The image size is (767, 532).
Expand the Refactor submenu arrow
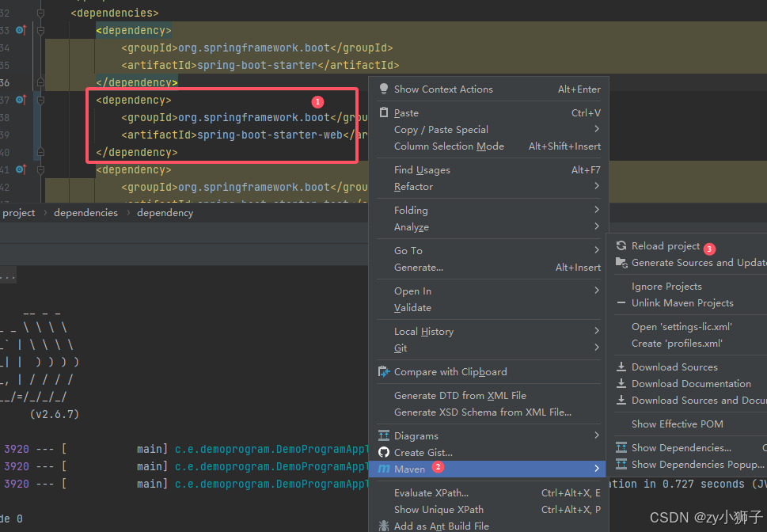(x=597, y=185)
